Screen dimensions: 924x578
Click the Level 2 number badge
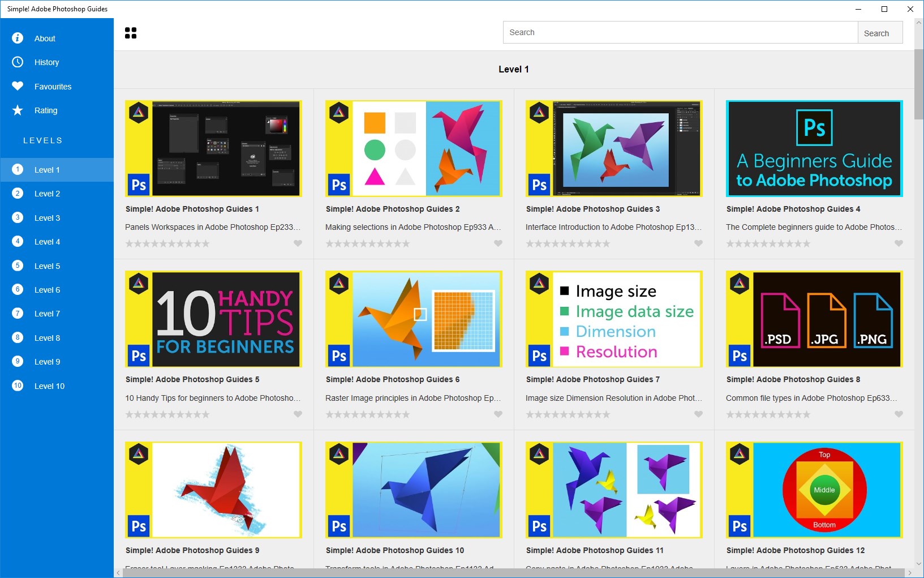pyautogui.click(x=18, y=193)
